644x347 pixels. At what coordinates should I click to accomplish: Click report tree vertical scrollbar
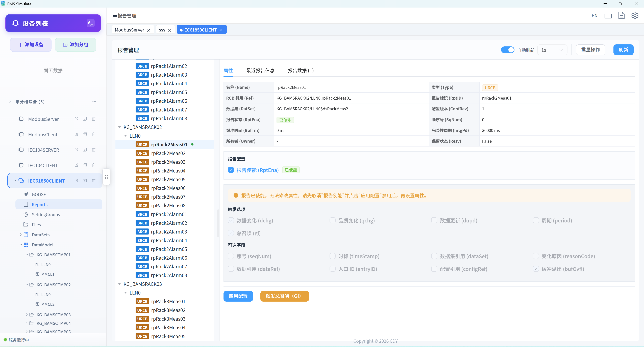[x=218, y=223]
